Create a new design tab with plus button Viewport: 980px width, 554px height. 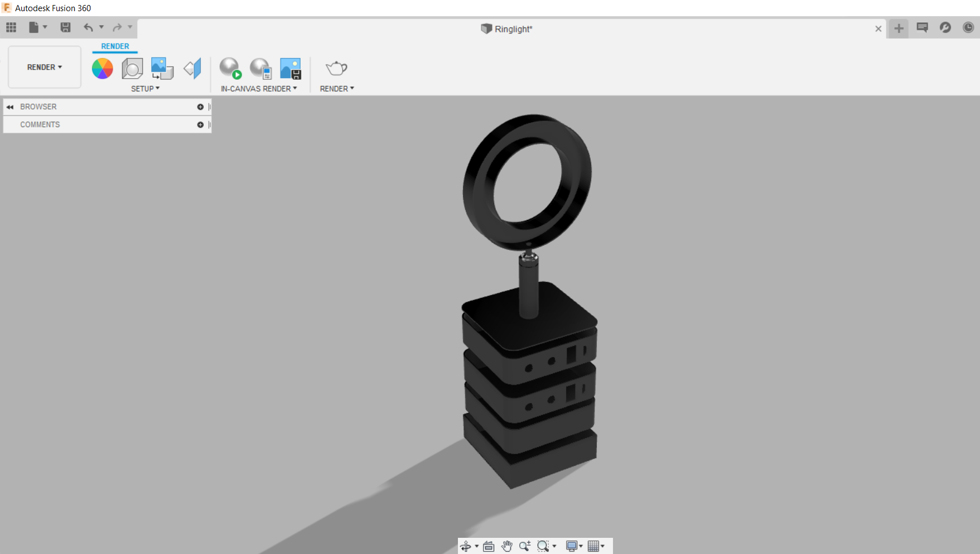[898, 28]
